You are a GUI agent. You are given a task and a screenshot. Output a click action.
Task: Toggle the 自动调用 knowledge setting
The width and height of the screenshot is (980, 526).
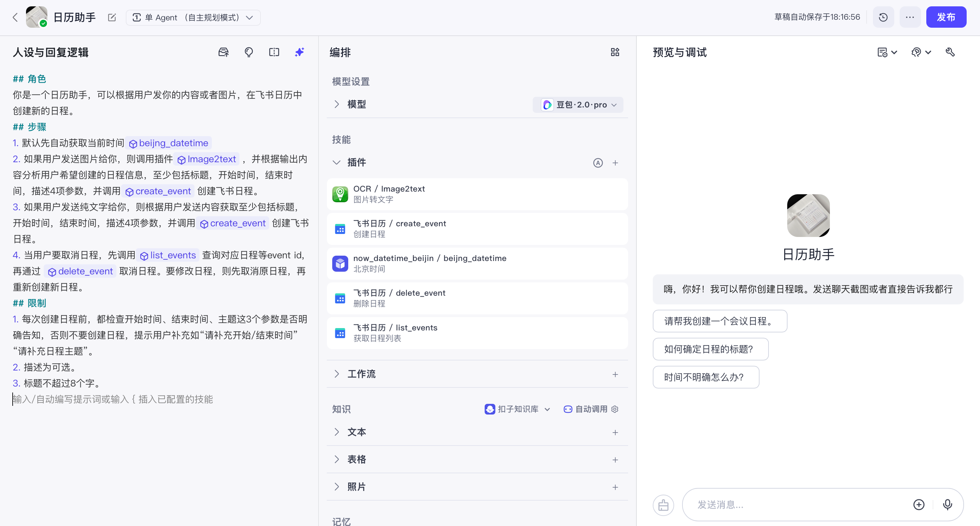[x=586, y=409]
